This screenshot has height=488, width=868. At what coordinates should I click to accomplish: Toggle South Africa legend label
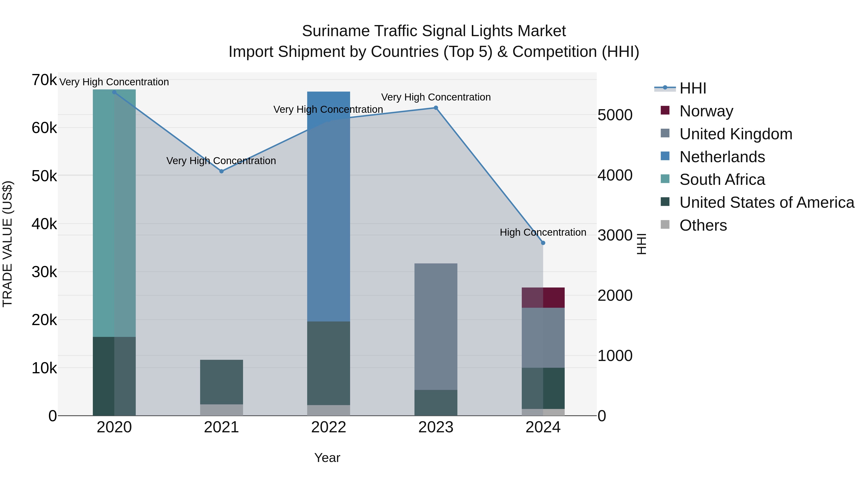[x=722, y=180]
